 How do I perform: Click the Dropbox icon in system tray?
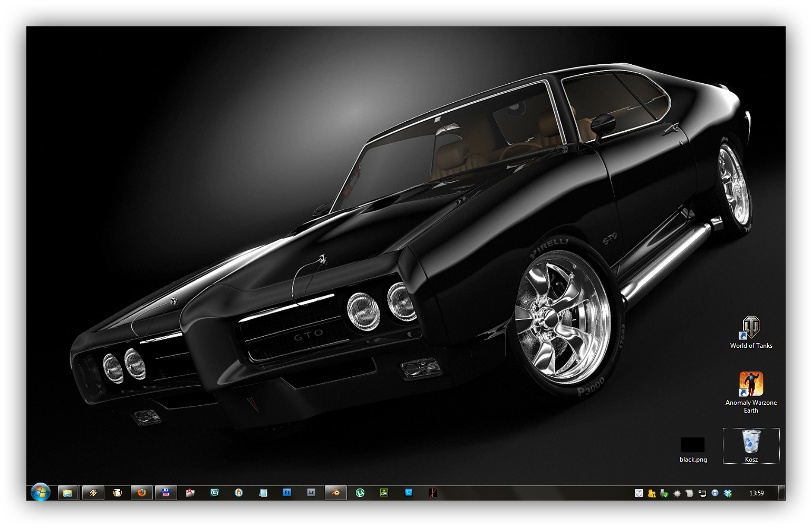coord(728,493)
